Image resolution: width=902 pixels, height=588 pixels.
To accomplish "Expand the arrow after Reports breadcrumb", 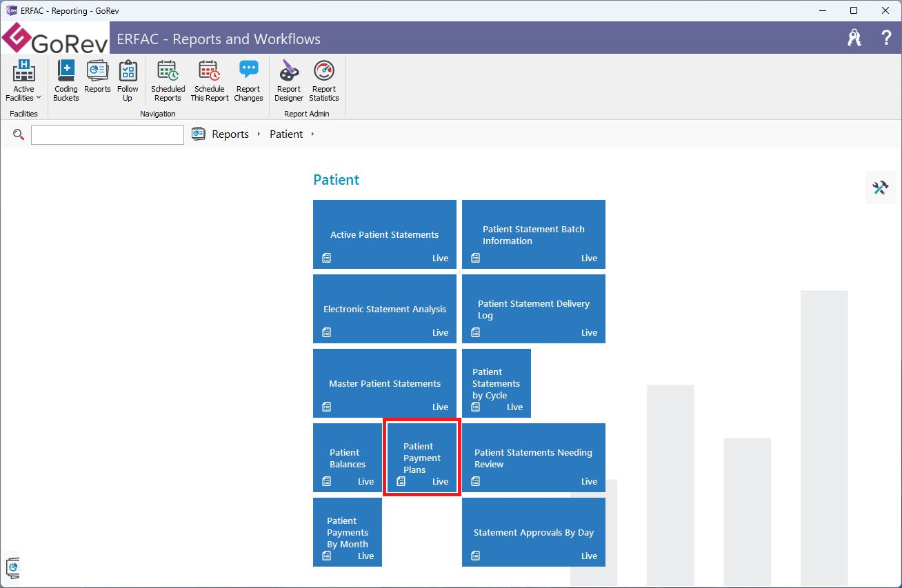I will (x=259, y=134).
